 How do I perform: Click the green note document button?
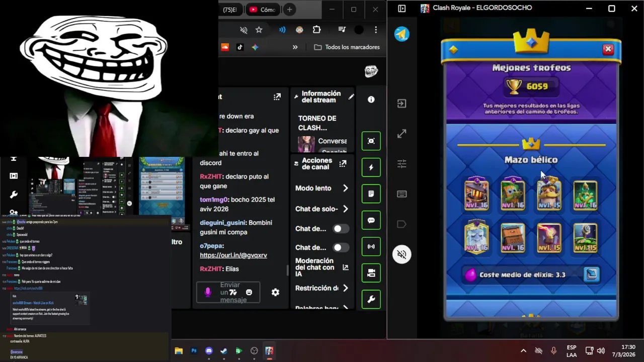click(371, 194)
